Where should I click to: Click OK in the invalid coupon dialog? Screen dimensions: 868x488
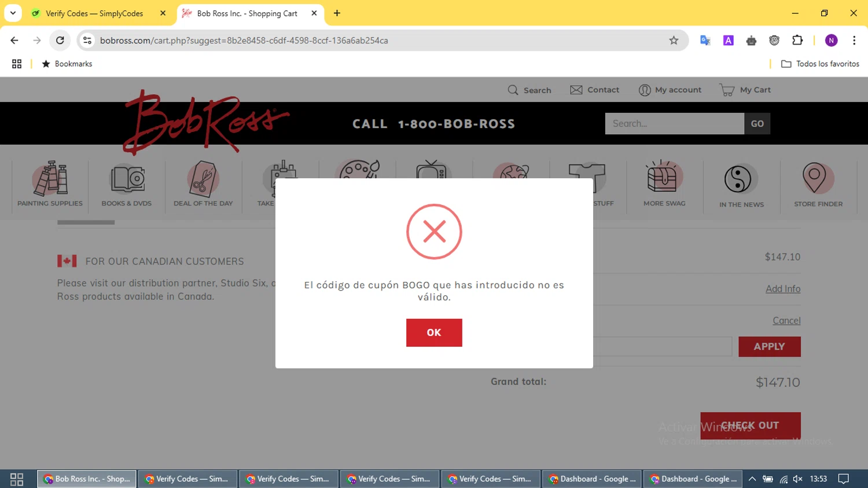tap(434, 333)
